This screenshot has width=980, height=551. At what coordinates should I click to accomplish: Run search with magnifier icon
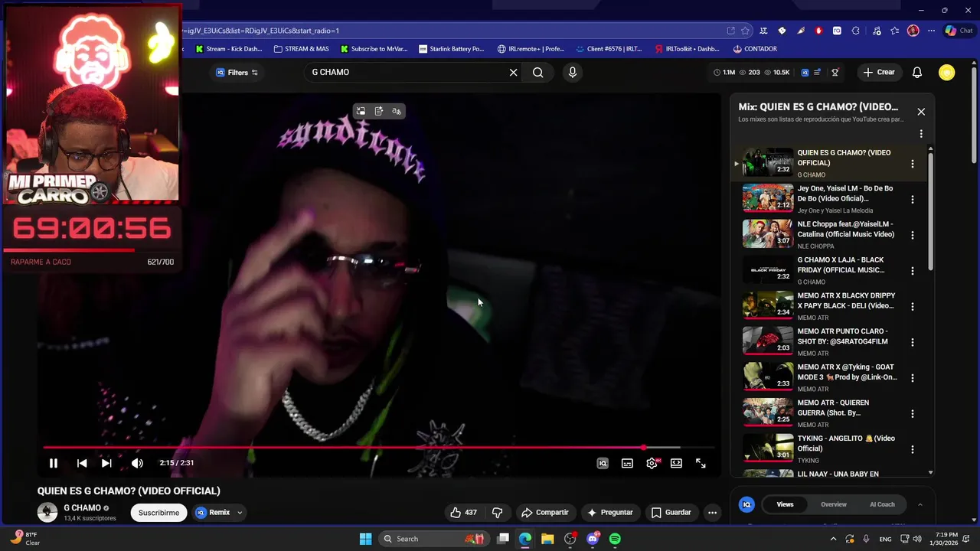pos(538,73)
